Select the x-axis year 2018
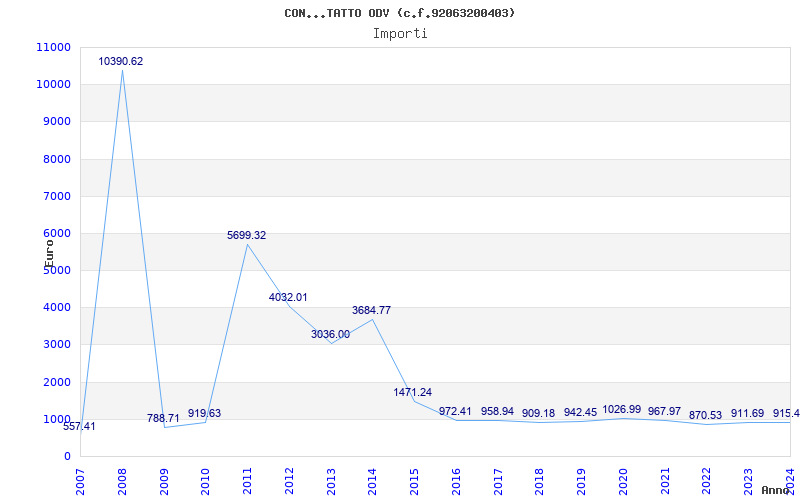800x500 pixels. pyautogui.click(x=539, y=482)
